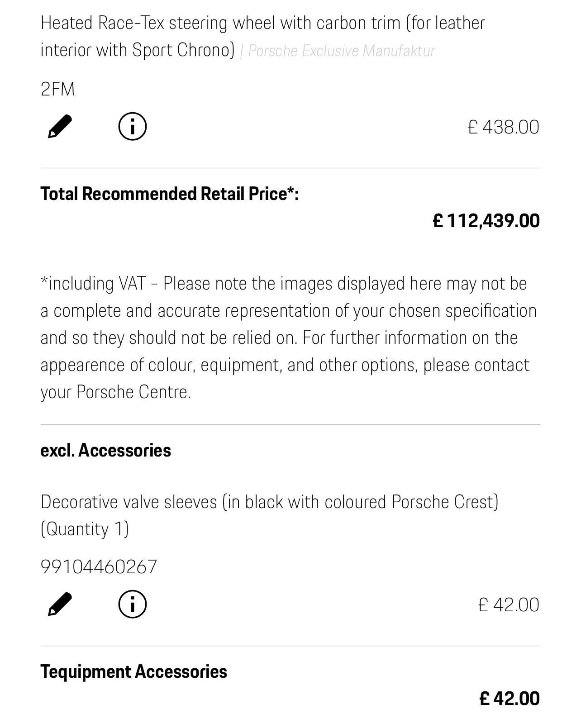Select the Tequipment Accessories £ 42.00 total
This screenshot has height=728, width=581.
pos(510,699)
